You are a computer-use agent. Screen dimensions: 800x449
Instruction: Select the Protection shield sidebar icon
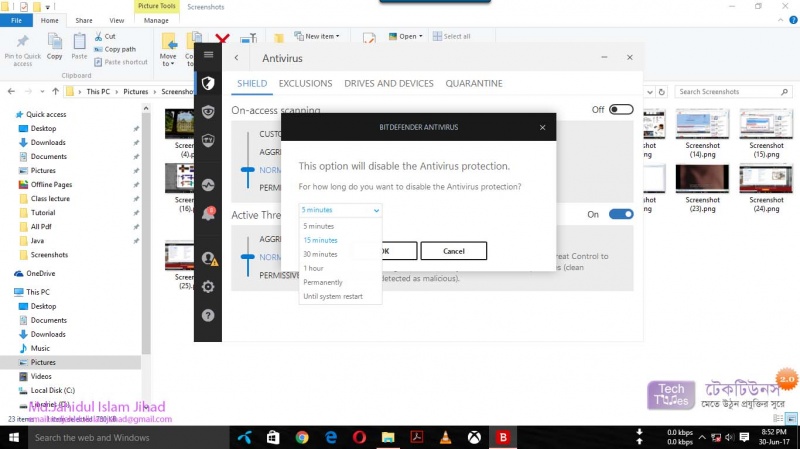(208, 83)
